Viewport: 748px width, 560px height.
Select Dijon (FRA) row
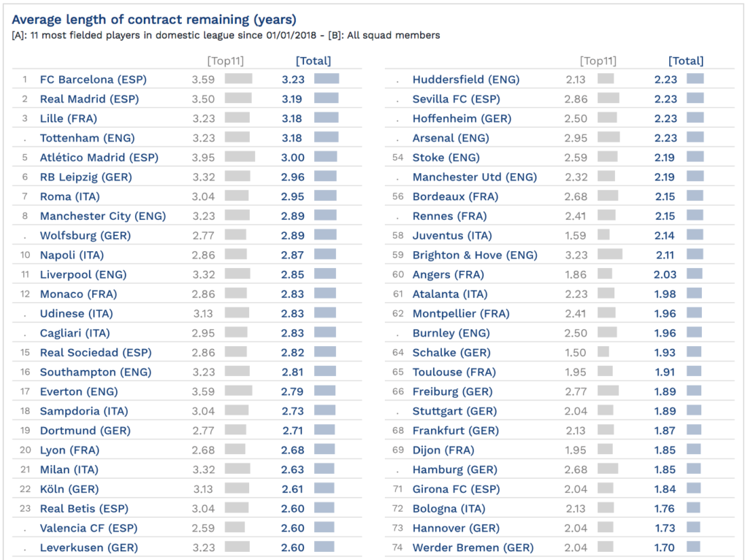(443, 450)
